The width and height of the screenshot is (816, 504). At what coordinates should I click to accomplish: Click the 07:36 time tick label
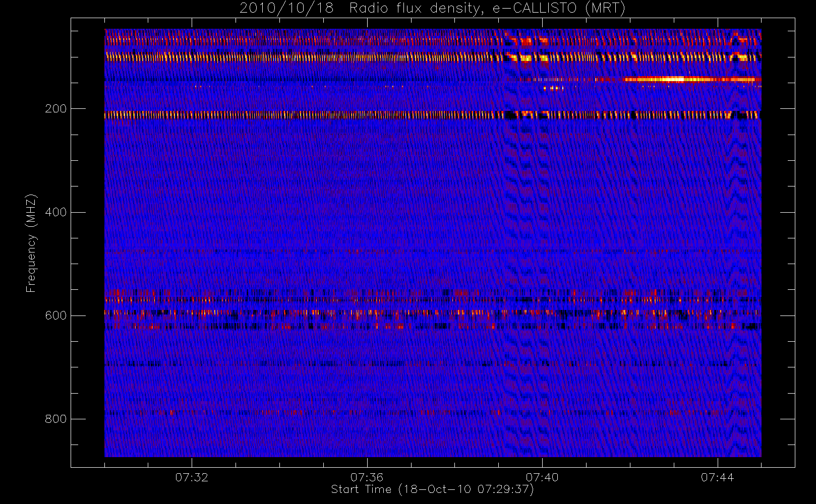pyautogui.click(x=367, y=477)
